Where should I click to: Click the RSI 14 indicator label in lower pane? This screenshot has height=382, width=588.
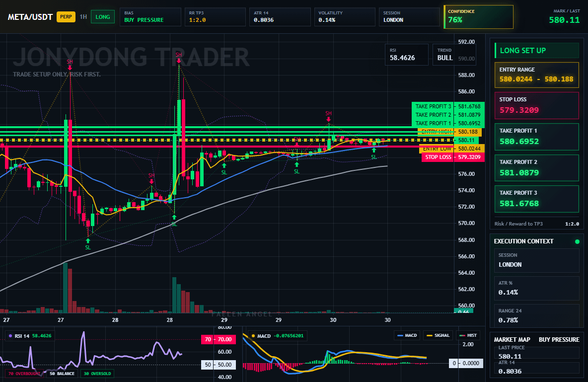tap(30, 336)
